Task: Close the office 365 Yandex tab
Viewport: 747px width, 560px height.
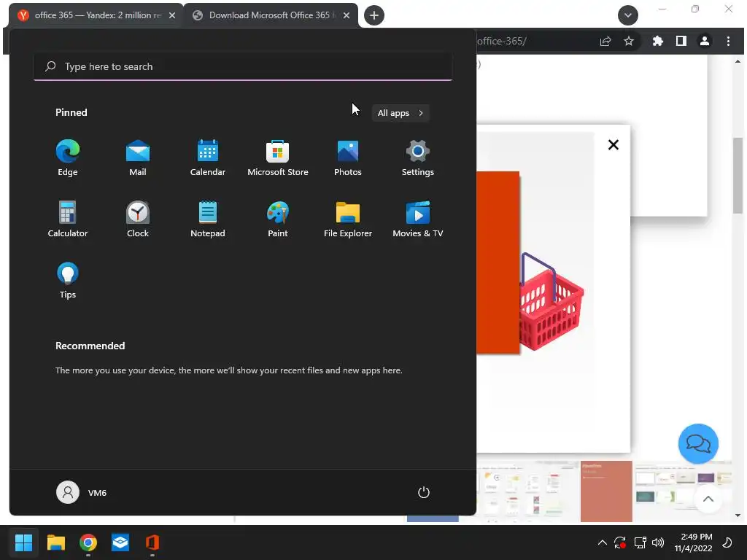Action: [172, 15]
